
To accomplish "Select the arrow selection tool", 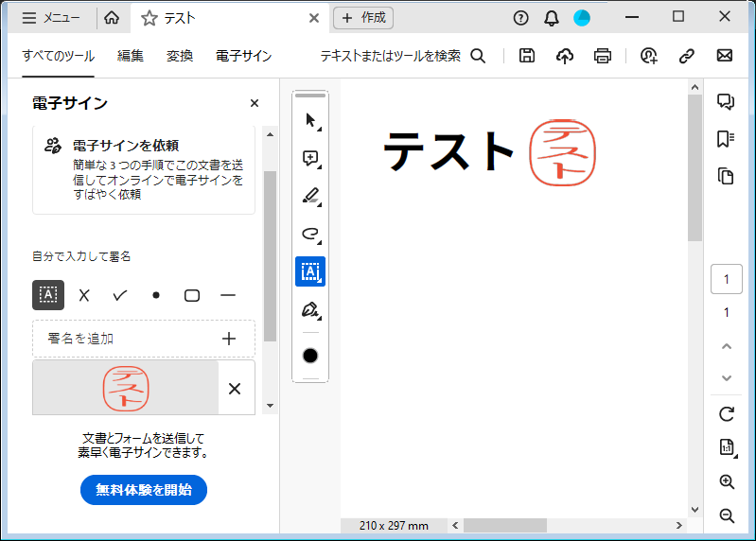I will 310,120.
